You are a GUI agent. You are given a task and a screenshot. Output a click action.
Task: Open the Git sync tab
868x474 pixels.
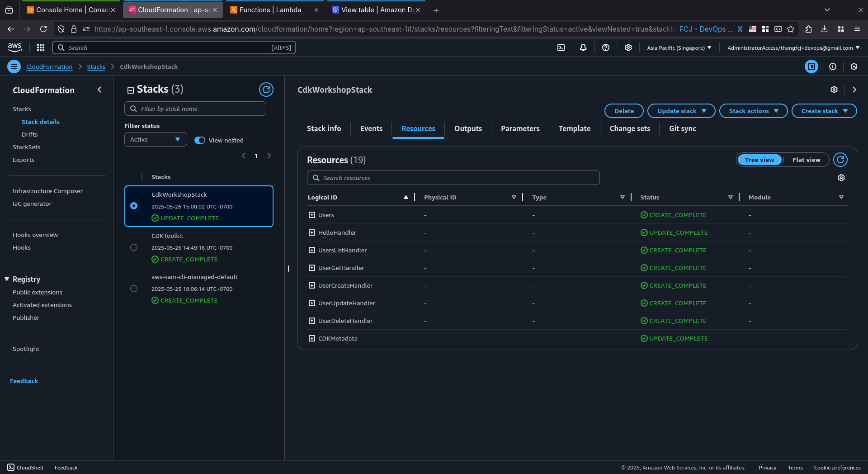(682, 128)
